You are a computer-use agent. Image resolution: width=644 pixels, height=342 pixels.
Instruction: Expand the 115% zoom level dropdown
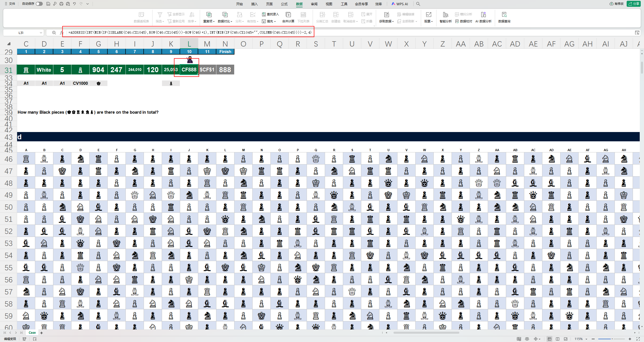pos(586,339)
